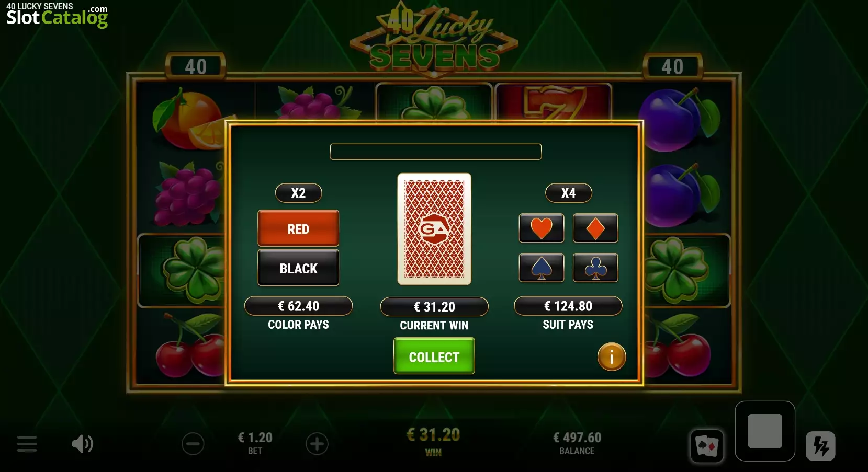Open the SlotCatalog logo link
The width and height of the screenshot is (868, 472).
pyautogui.click(x=57, y=15)
